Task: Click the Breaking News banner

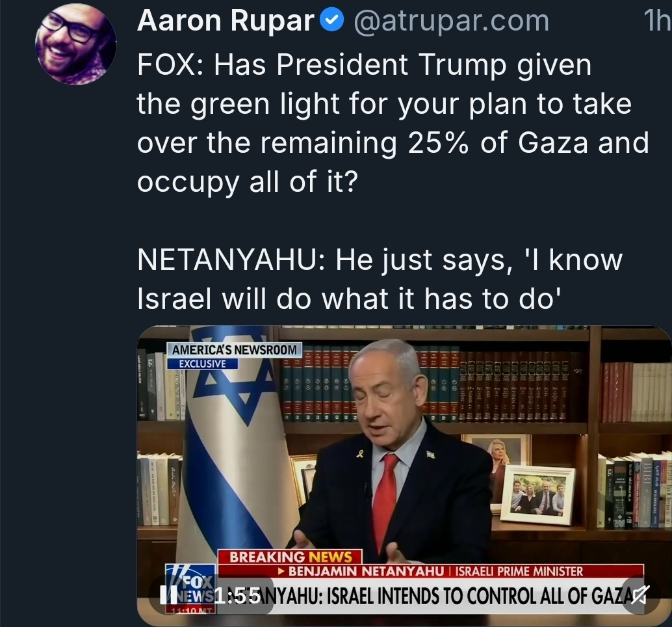Action: [x=290, y=557]
